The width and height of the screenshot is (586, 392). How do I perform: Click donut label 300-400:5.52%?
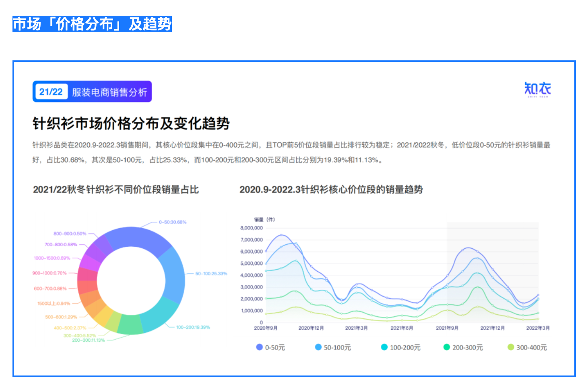click(x=80, y=335)
